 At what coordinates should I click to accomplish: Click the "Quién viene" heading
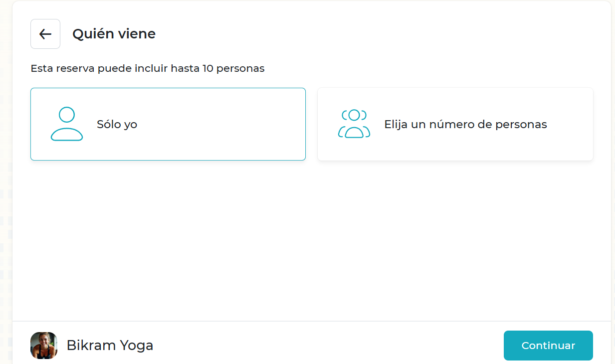(x=114, y=34)
